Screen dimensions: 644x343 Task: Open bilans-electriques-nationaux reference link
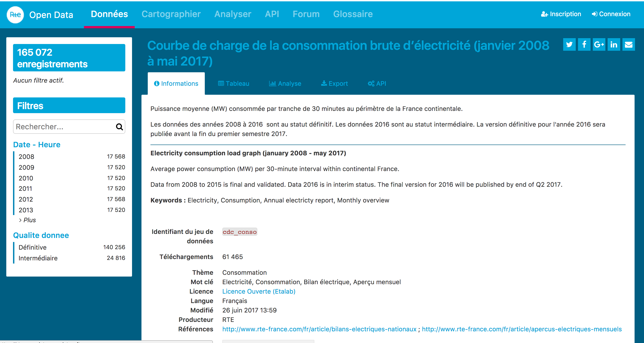(319, 329)
